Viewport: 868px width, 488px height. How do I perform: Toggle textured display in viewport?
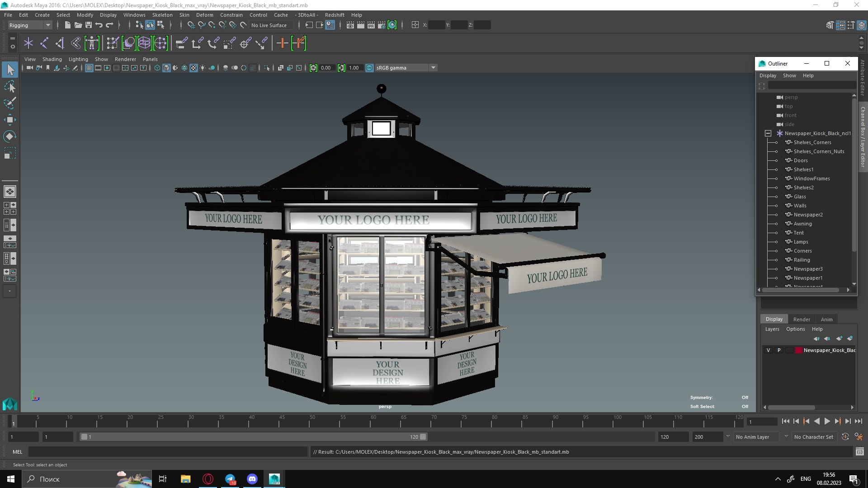pos(193,68)
